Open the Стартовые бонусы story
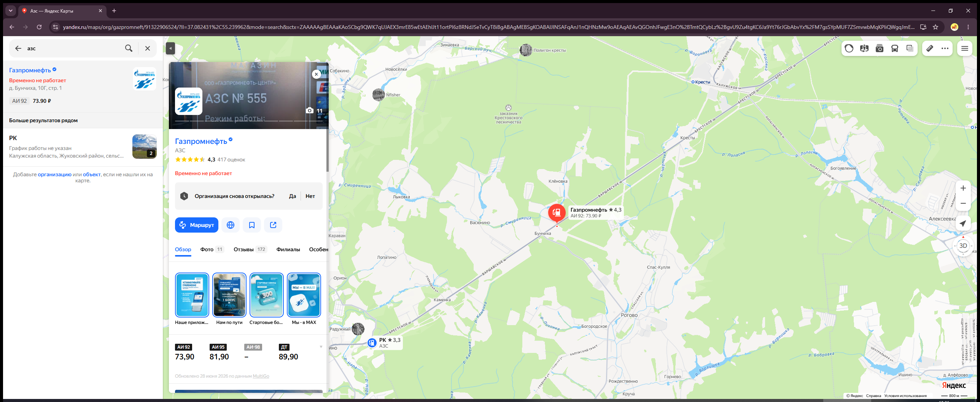This screenshot has height=402, width=980. (267, 295)
